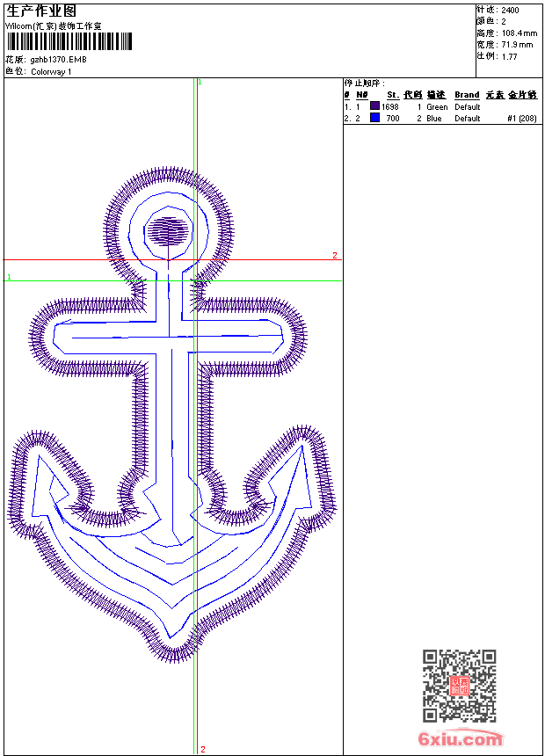
Task: Click the gzhb1370.EMB file name
Action: pos(59,60)
